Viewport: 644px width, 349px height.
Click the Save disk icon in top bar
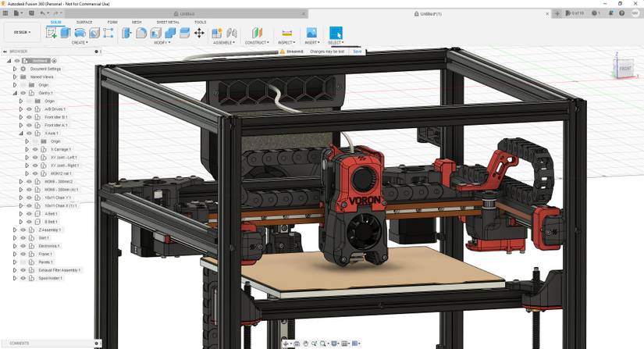[32, 13]
